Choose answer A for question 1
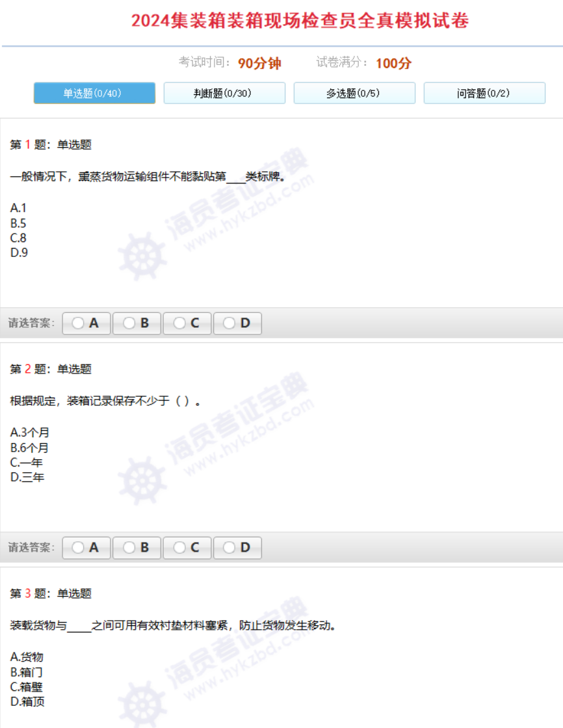The height and width of the screenshot is (728, 563). coord(86,323)
